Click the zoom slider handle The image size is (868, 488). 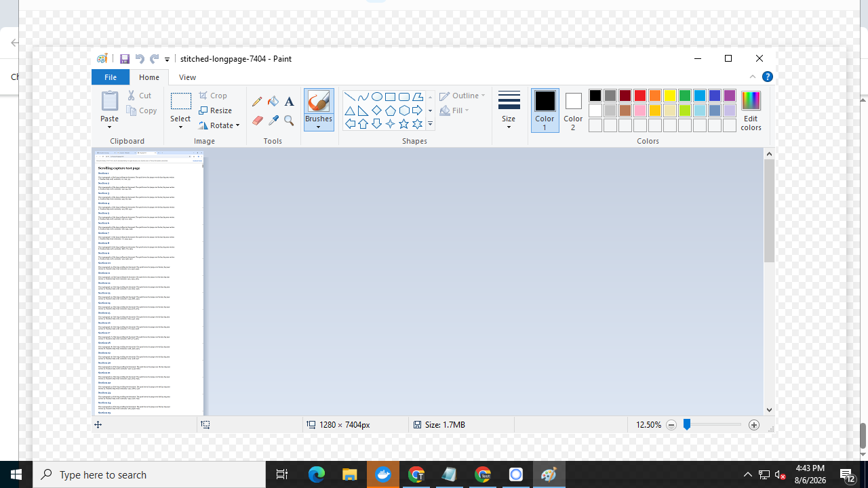click(687, 424)
